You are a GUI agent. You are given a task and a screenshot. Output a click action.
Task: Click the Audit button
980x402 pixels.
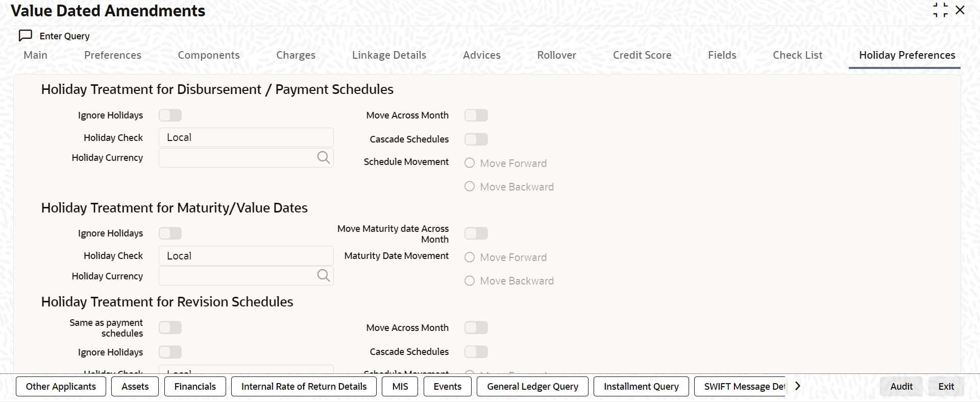coord(901,387)
